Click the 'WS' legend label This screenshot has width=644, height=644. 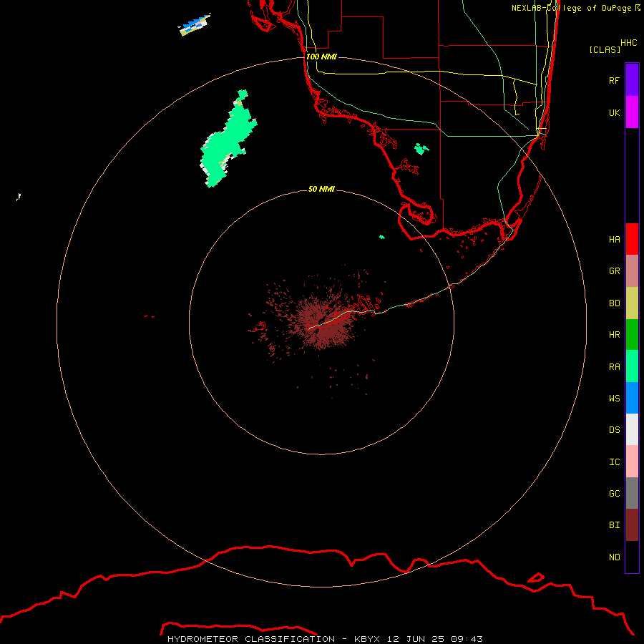(614, 398)
